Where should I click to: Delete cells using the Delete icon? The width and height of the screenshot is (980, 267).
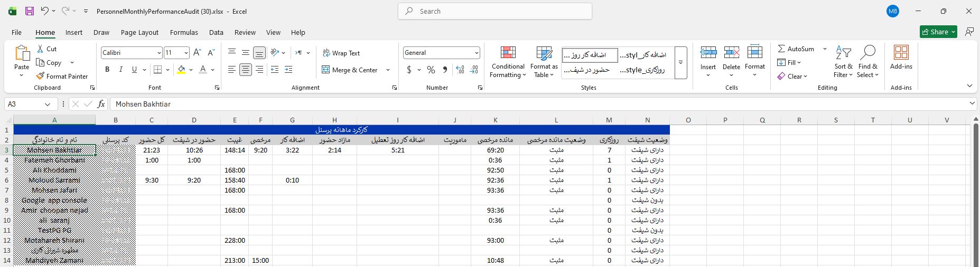[x=731, y=53]
